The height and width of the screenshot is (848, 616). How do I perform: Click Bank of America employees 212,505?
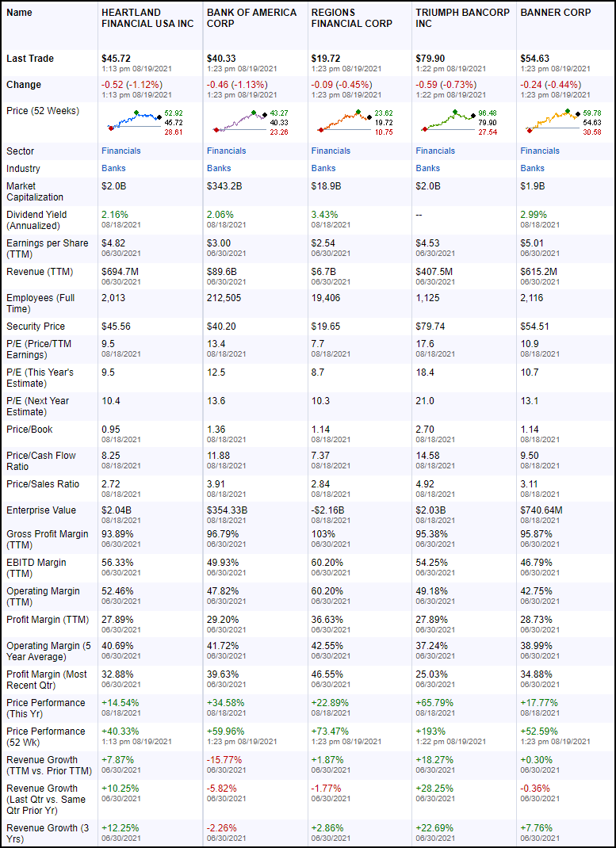pyautogui.click(x=224, y=298)
